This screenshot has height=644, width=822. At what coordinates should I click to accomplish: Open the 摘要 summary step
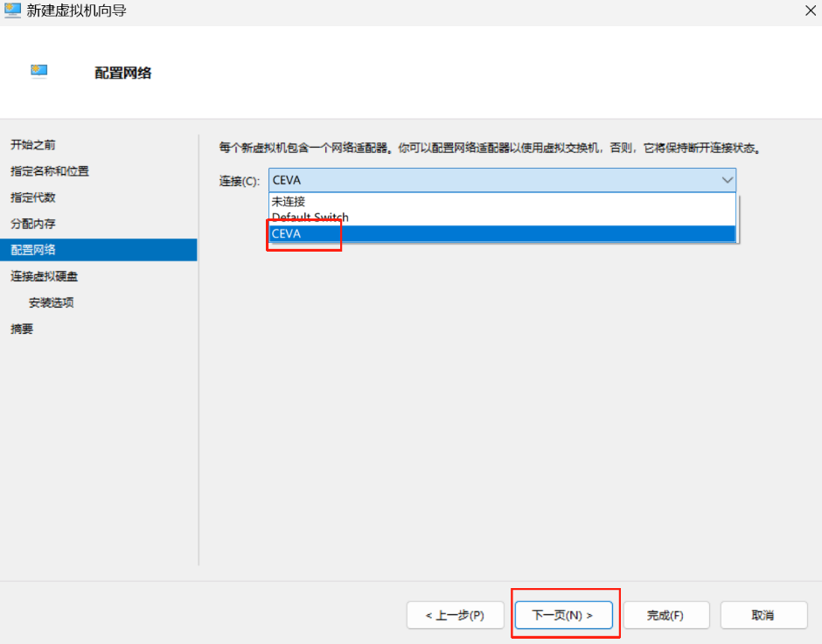pos(22,329)
